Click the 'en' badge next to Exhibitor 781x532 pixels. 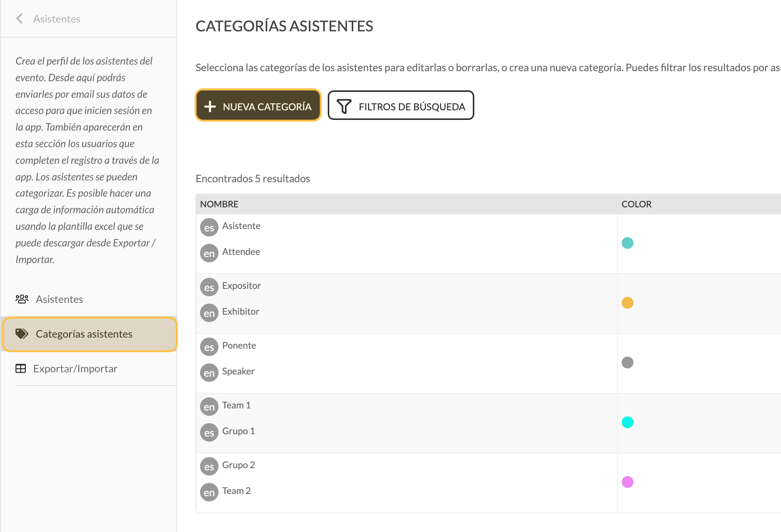coord(209,313)
